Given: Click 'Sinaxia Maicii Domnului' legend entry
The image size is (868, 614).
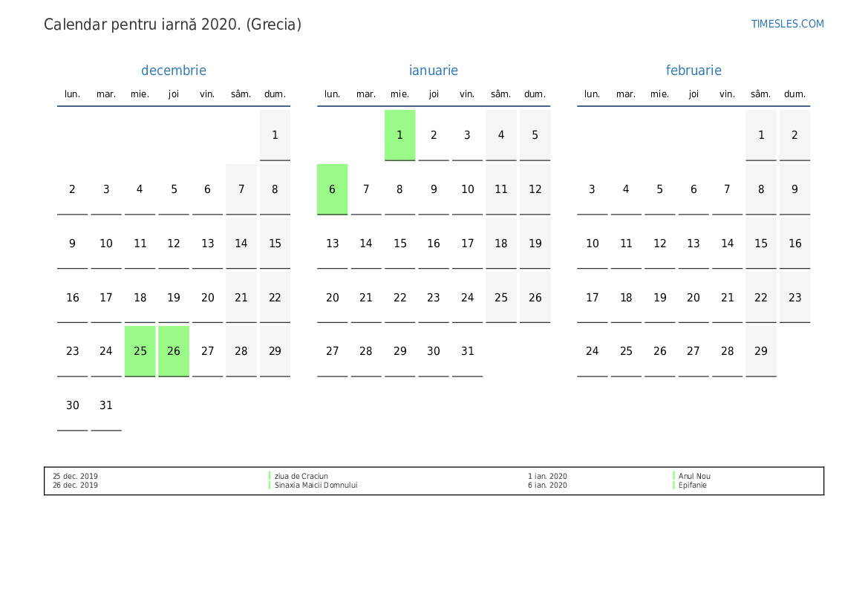Looking at the screenshot, I should 316,485.
